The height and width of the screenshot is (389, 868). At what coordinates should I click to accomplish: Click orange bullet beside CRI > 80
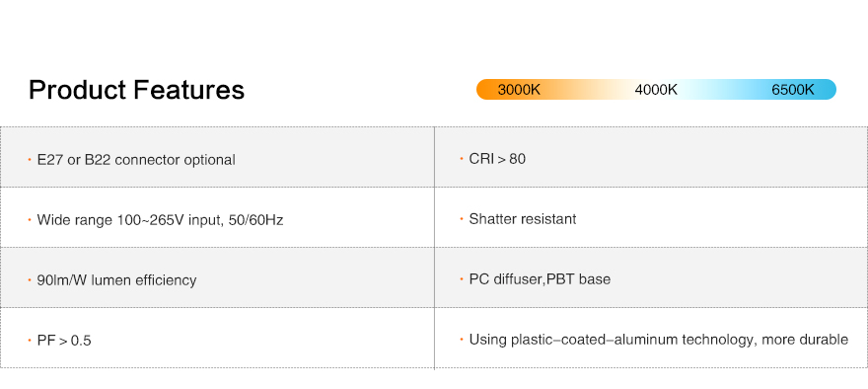point(462,159)
